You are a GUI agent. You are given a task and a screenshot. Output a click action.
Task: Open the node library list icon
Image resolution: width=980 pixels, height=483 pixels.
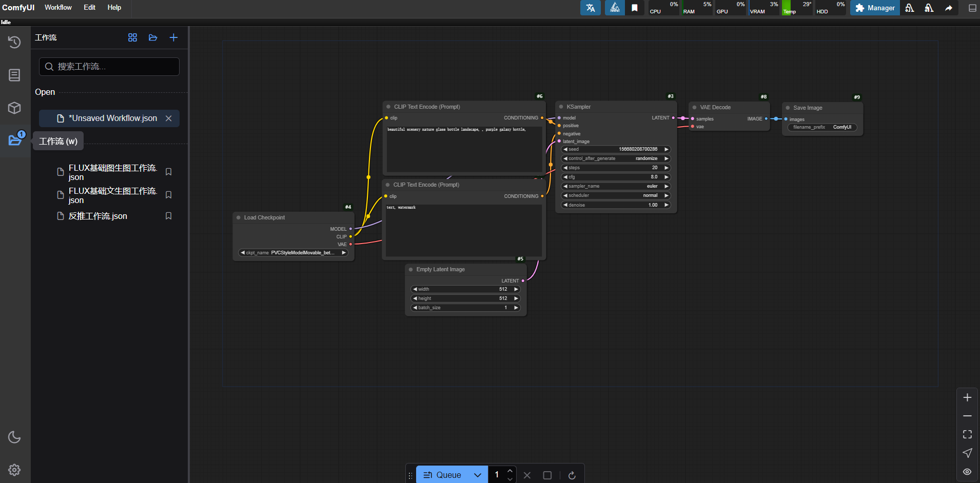click(14, 75)
